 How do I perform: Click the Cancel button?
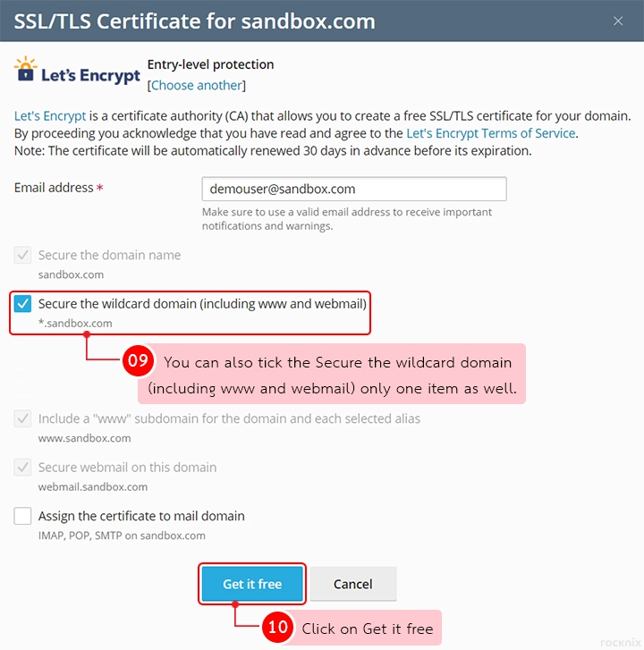[353, 584]
